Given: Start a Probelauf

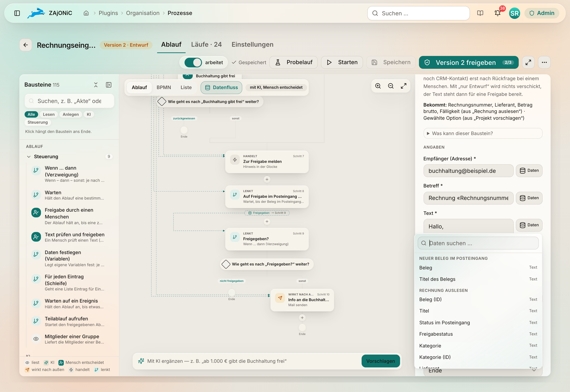Looking at the screenshot, I should tap(293, 62).
